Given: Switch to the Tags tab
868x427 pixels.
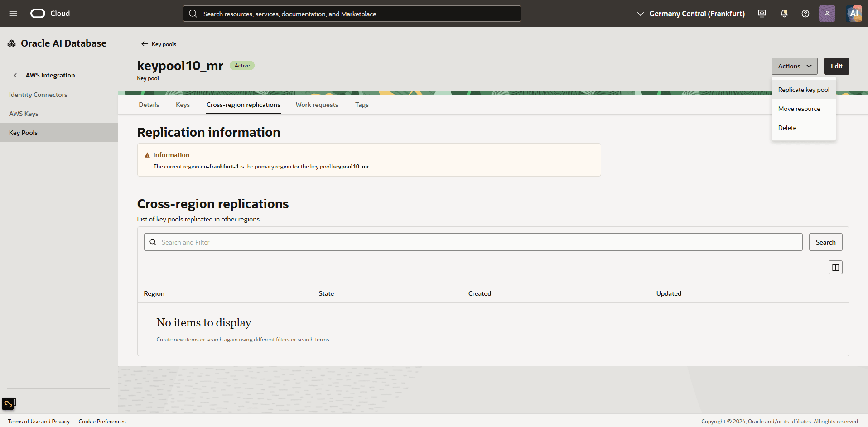Looking at the screenshot, I should point(362,105).
